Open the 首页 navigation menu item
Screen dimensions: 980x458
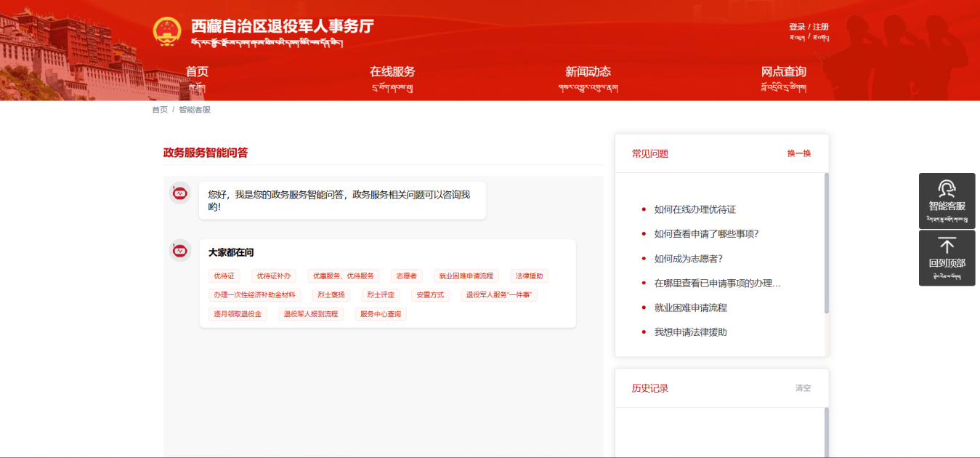pos(197,72)
